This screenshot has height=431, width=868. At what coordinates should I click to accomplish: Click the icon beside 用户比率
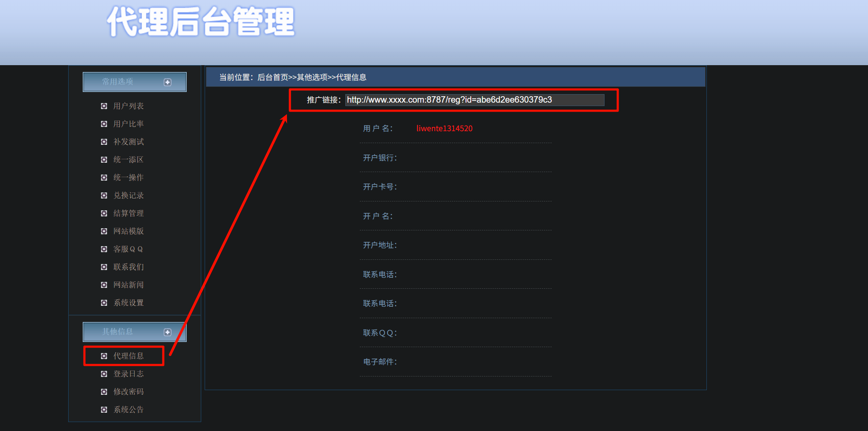point(104,124)
